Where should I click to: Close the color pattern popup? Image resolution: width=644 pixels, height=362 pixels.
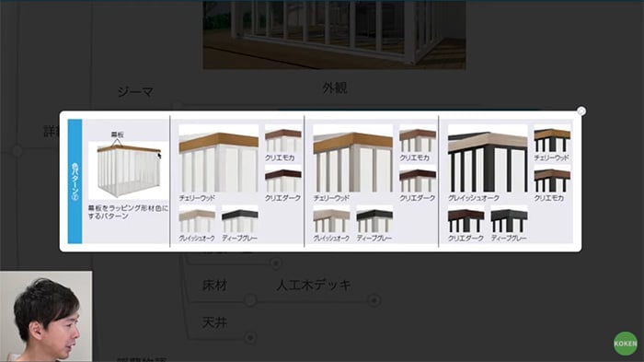581,111
